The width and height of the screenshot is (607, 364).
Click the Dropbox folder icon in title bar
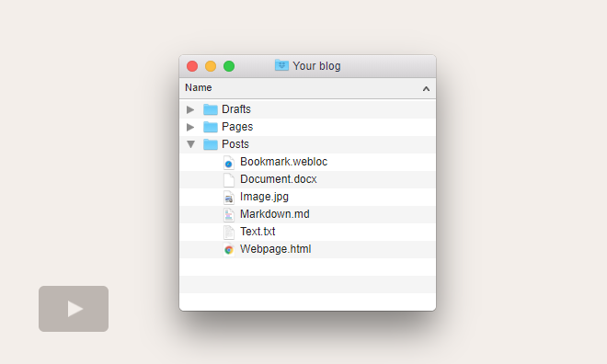[x=281, y=65]
